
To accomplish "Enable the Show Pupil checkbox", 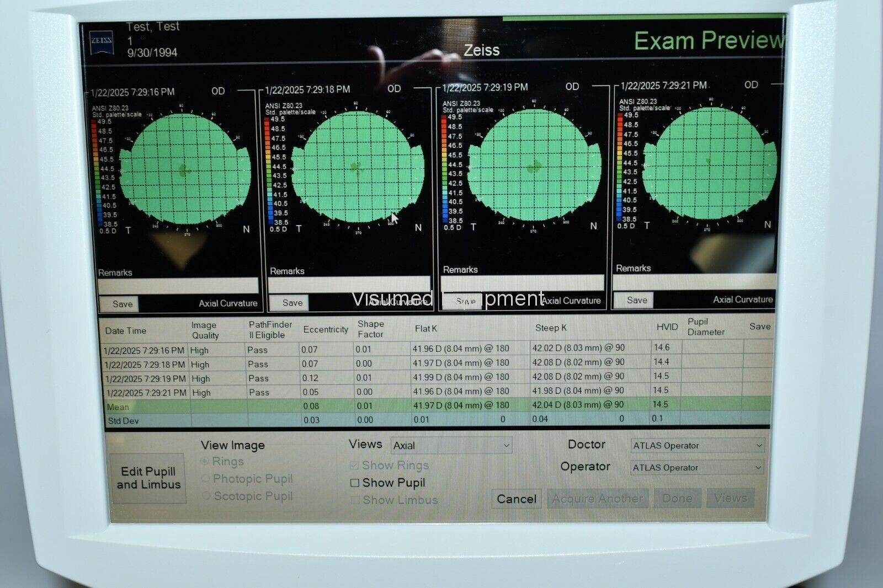I will (355, 483).
